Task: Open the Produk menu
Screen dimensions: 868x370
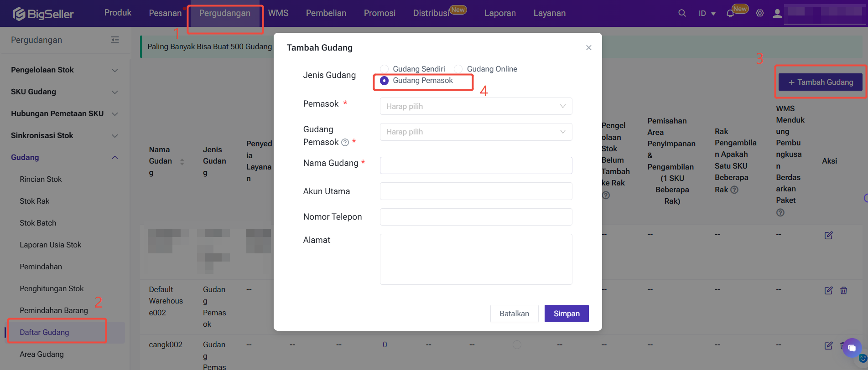Action: [x=118, y=13]
